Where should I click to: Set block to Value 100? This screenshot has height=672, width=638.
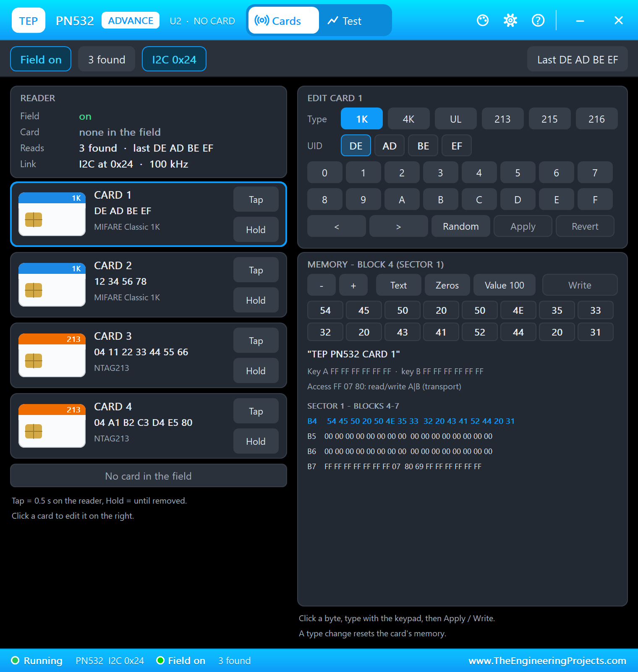tap(505, 285)
